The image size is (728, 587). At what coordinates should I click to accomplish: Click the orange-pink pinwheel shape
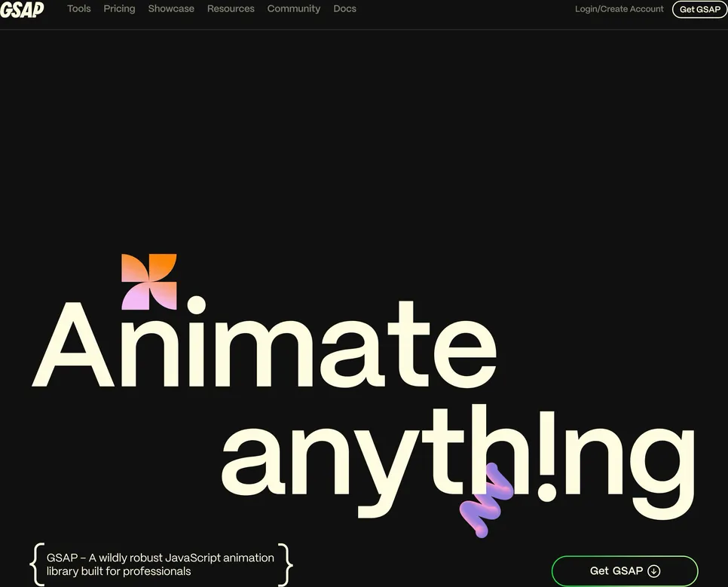point(149,282)
